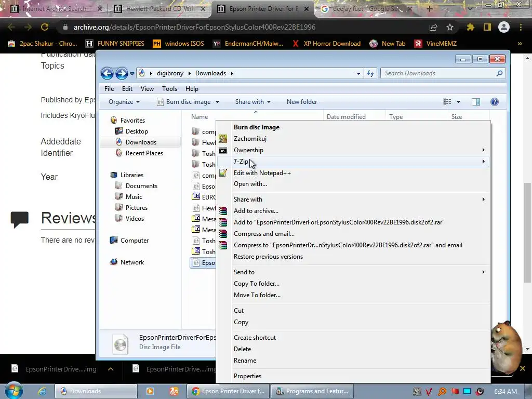This screenshot has width=532, height=399.
Task: Click the change view icon in toolbar
Action: (447, 102)
